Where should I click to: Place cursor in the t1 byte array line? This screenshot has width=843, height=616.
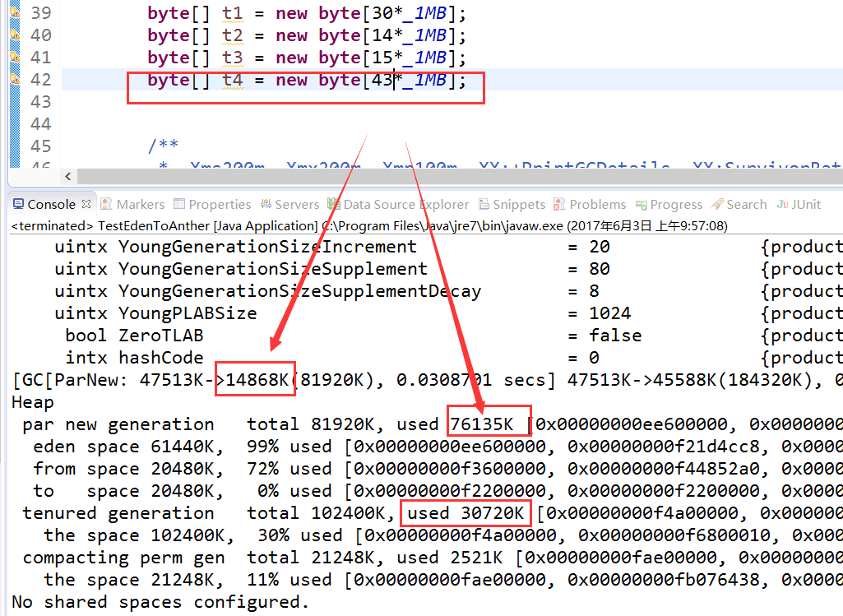(x=307, y=13)
